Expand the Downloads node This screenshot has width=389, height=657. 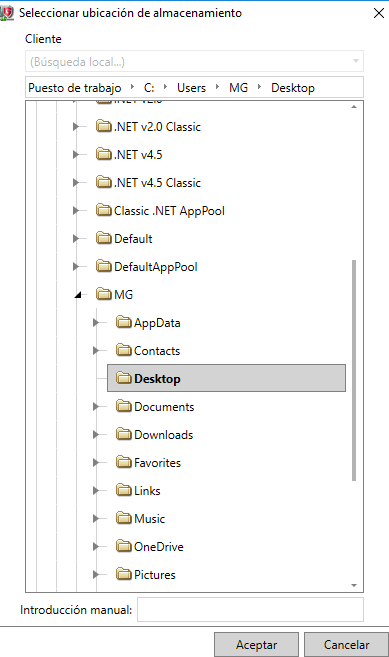96,435
